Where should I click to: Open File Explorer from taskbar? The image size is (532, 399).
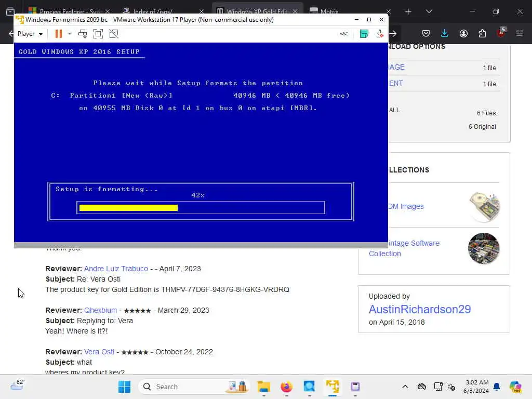263,387
